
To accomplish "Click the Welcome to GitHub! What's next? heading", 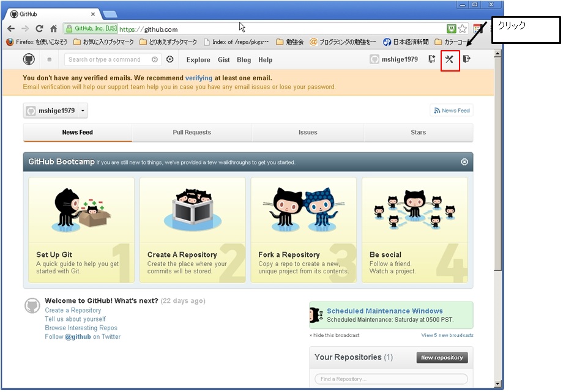I will click(x=102, y=301).
